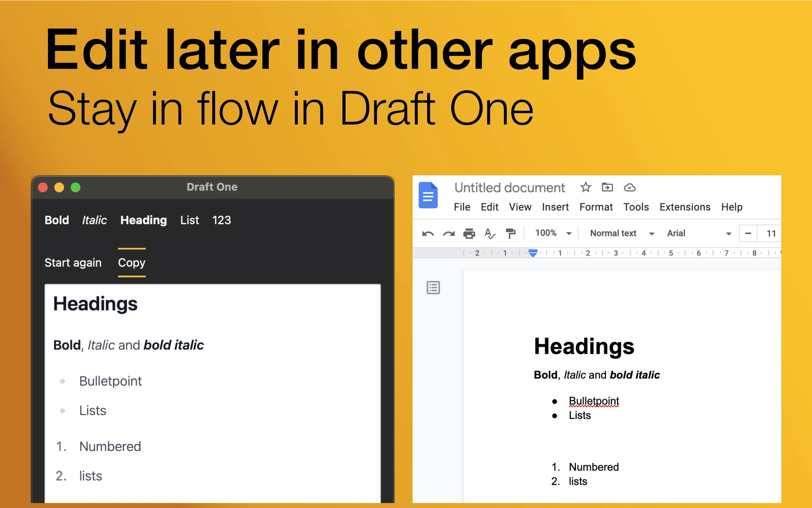Screen dimensions: 812x508
Task: Open the File menu in Docs
Action: [462, 207]
